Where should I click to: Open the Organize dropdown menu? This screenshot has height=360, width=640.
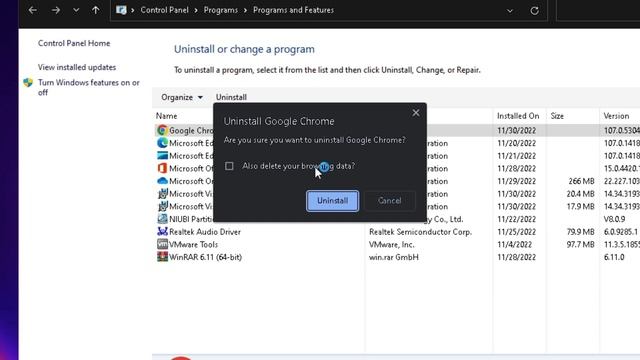[182, 97]
